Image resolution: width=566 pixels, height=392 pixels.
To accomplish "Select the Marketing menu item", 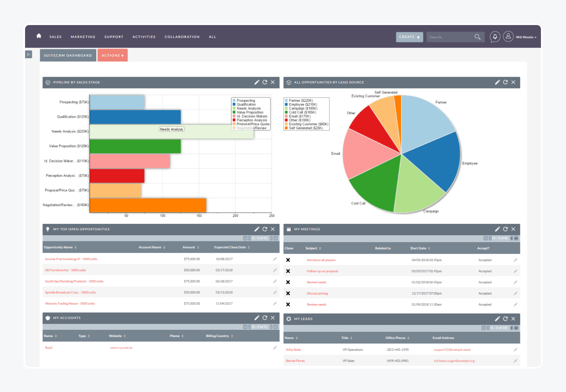I will [x=83, y=37].
